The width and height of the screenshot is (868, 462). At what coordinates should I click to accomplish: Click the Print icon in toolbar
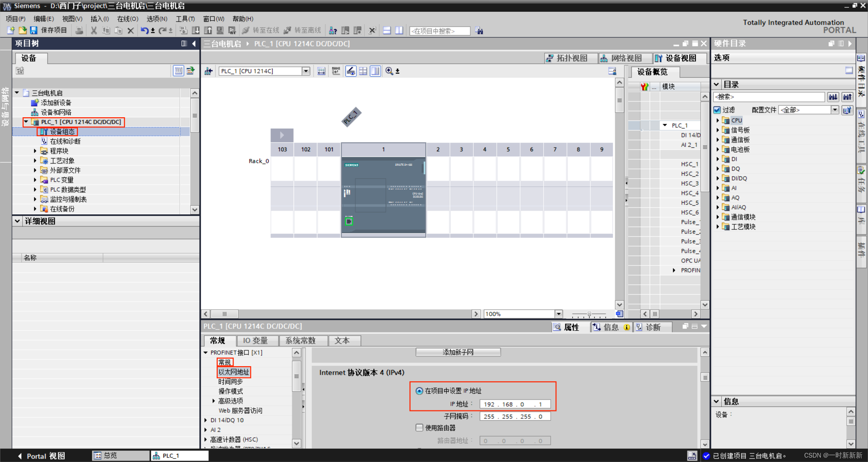[x=79, y=30]
